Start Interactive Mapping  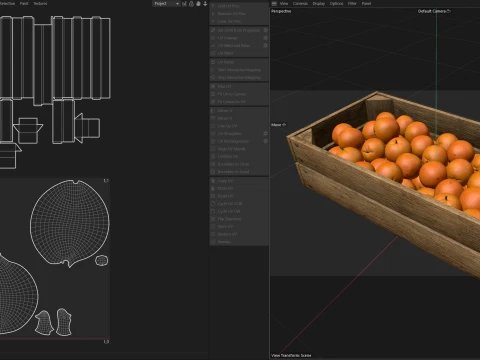(239, 70)
